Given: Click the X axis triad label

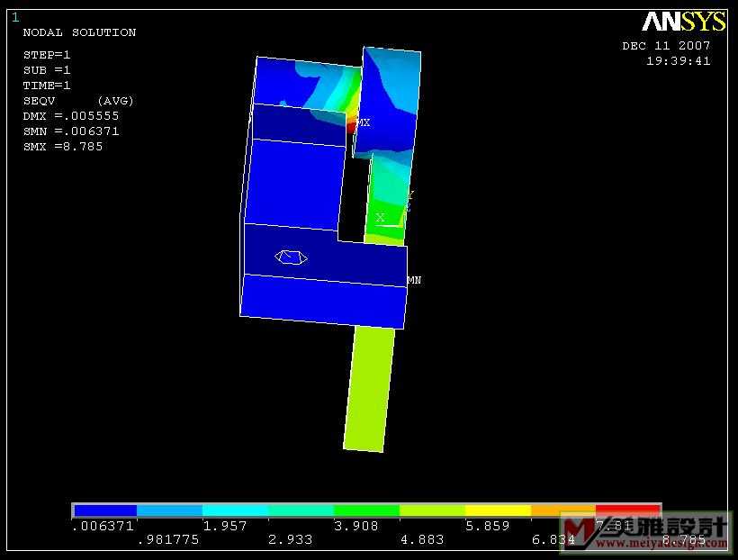Looking at the screenshot, I should pyautogui.click(x=380, y=218).
